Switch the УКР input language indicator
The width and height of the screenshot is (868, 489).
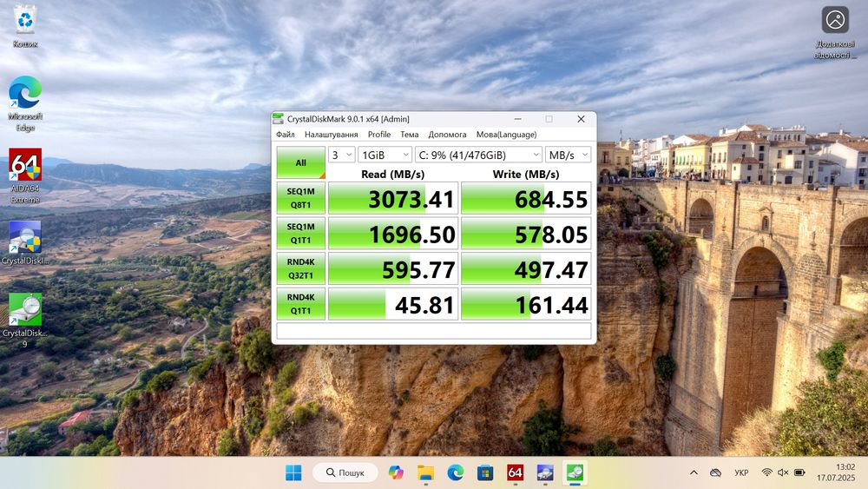pyautogui.click(x=741, y=472)
